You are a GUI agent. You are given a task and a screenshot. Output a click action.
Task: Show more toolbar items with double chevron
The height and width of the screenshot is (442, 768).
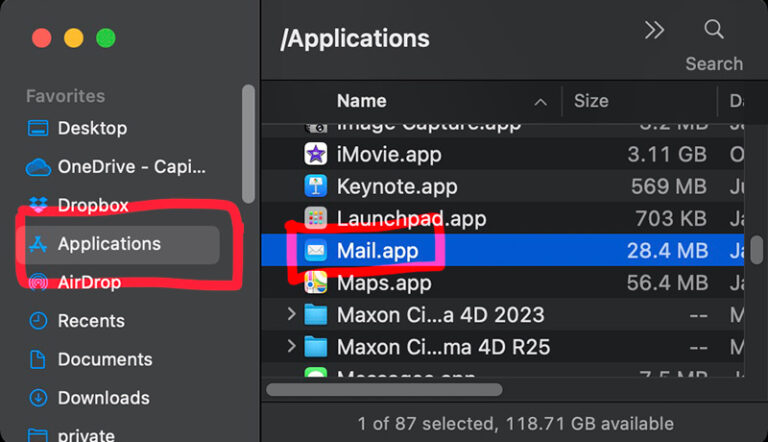654,30
